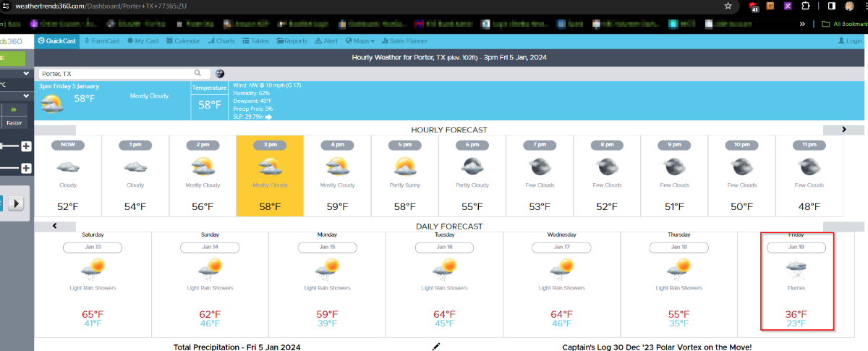Select the 3 pm hourly forecast card
The height and width of the screenshot is (351, 868).
pyautogui.click(x=270, y=175)
